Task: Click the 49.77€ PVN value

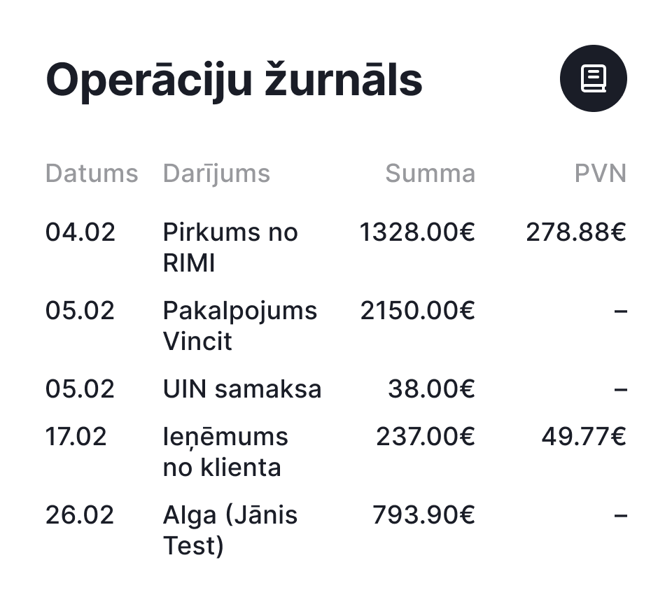Action: click(584, 436)
